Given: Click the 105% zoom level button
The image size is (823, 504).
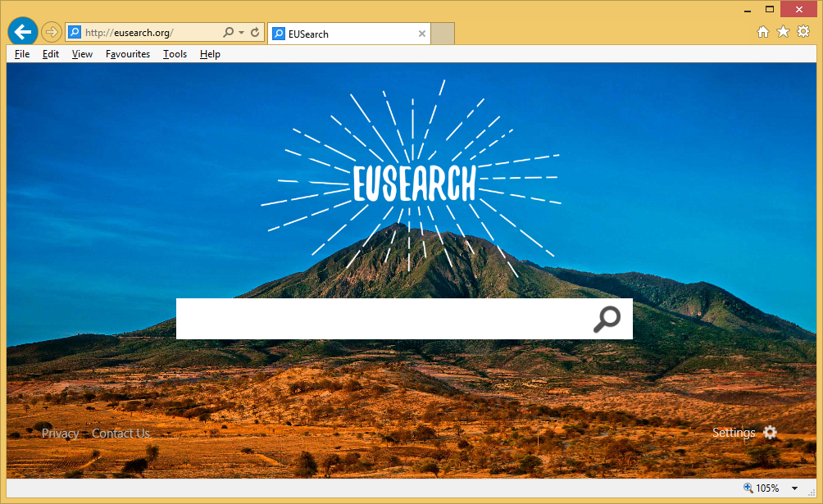Looking at the screenshot, I should (x=762, y=488).
